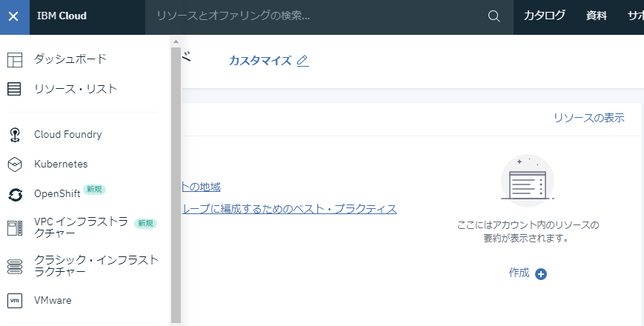Select Kubernetes menu entry
Image resolution: width=644 pixels, height=326 pixels.
(x=62, y=164)
